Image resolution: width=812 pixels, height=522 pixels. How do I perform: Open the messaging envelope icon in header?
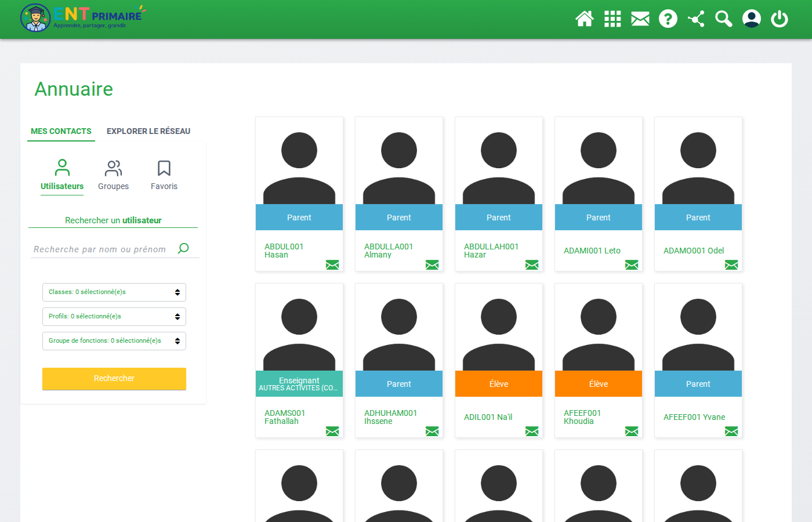[640, 19]
